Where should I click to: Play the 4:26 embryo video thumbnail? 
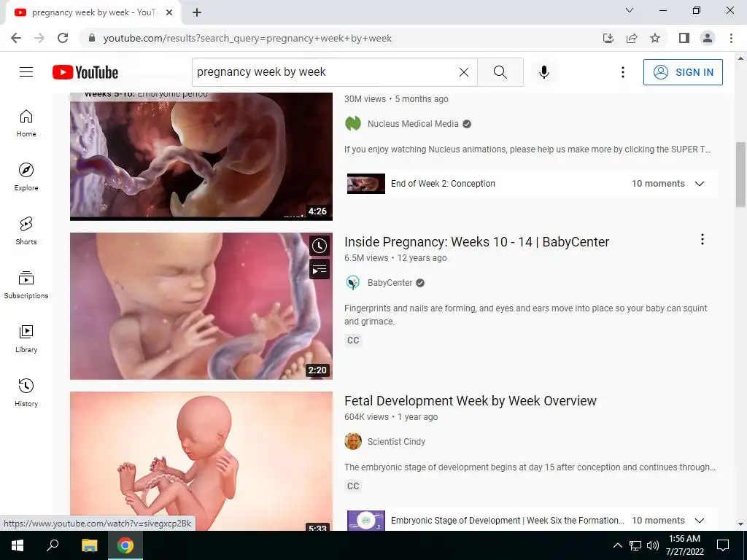coord(201,157)
